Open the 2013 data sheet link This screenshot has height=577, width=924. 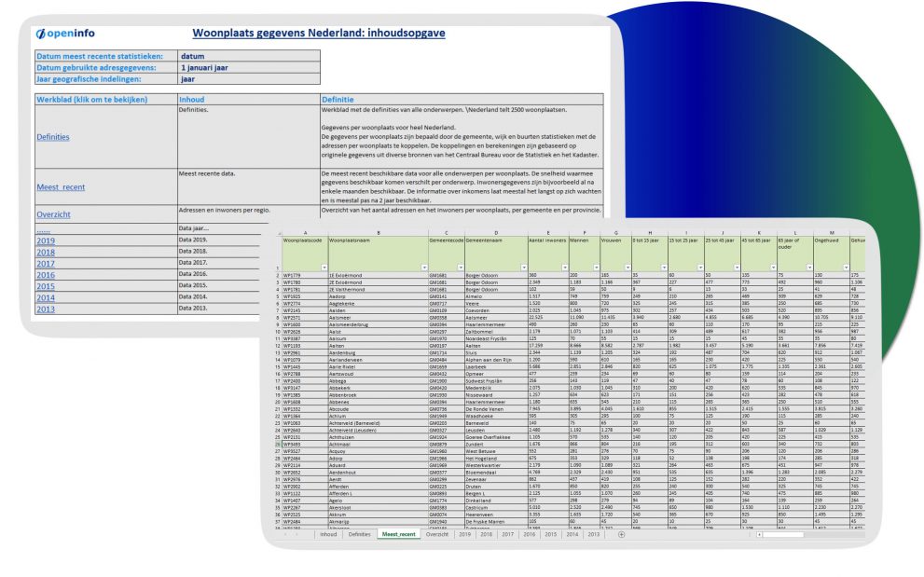(46, 309)
